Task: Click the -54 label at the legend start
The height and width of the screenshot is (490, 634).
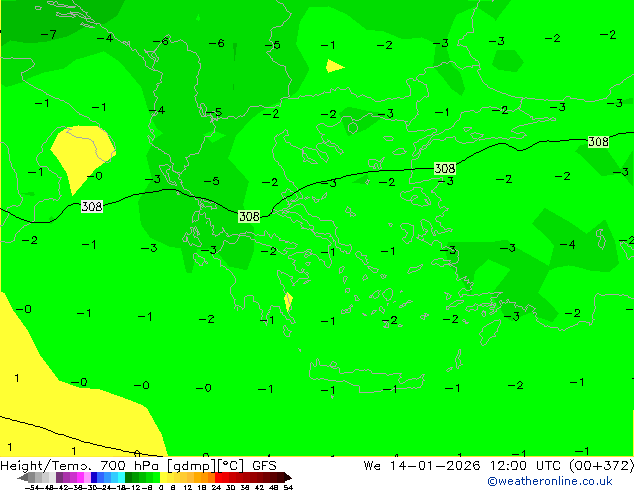Action: point(32,487)
